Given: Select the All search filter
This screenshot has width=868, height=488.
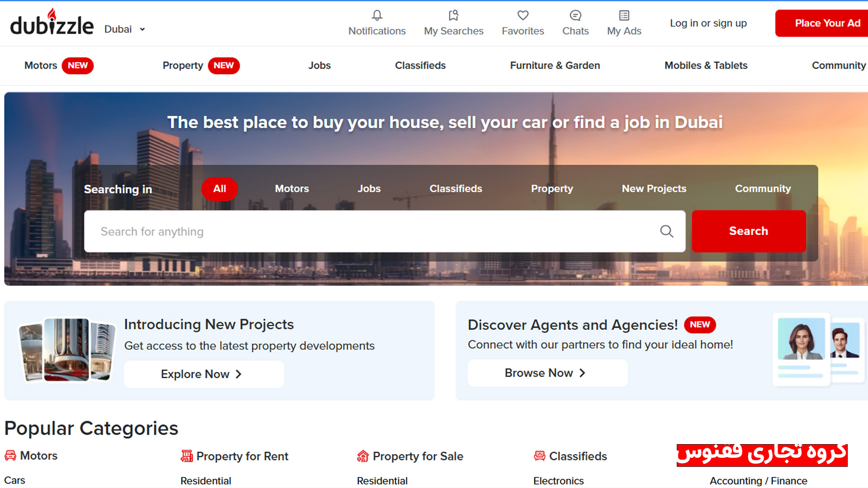Looking at the screenshot, I should tap(219, 189).
